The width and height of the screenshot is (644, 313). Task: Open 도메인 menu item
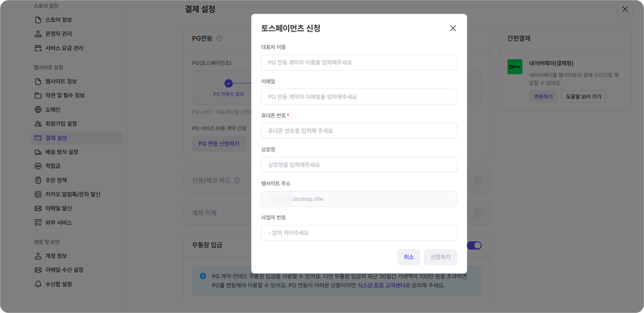pos(77,110)
